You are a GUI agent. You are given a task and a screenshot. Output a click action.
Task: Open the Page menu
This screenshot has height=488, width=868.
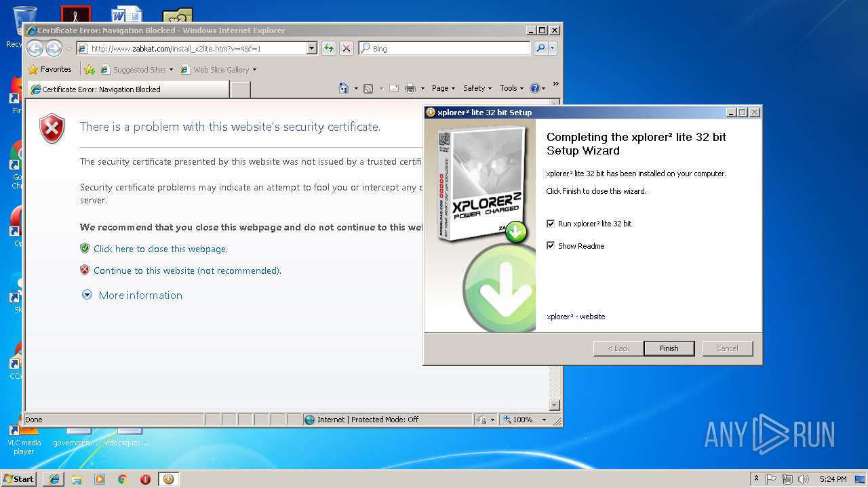click(x=443, y=88)
